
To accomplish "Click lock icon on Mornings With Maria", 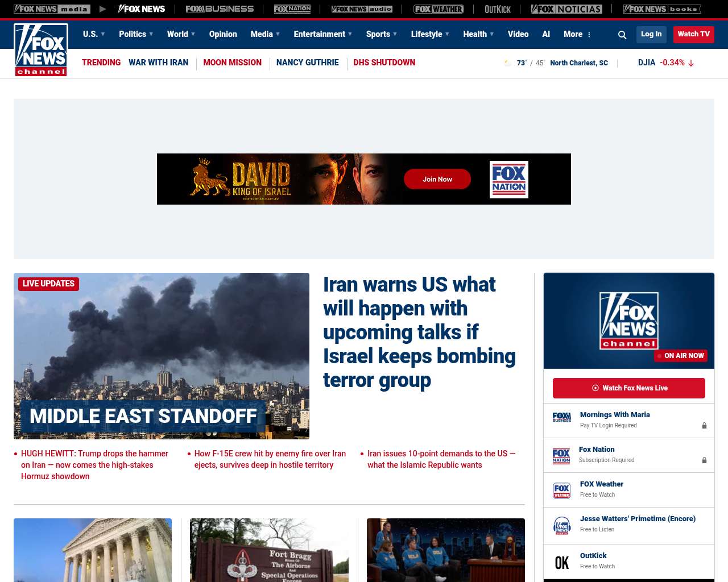I will pos(704,426).
